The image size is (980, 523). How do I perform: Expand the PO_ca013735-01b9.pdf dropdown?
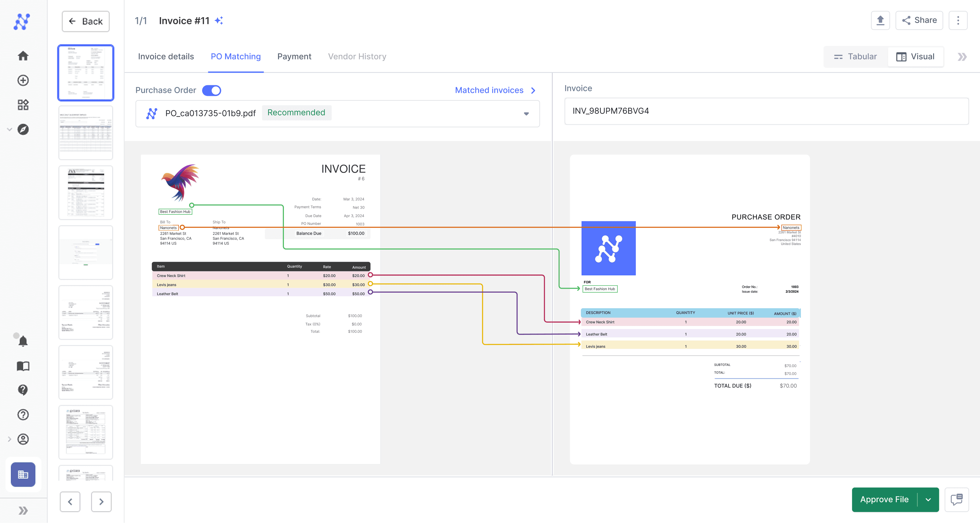point(526,113)
